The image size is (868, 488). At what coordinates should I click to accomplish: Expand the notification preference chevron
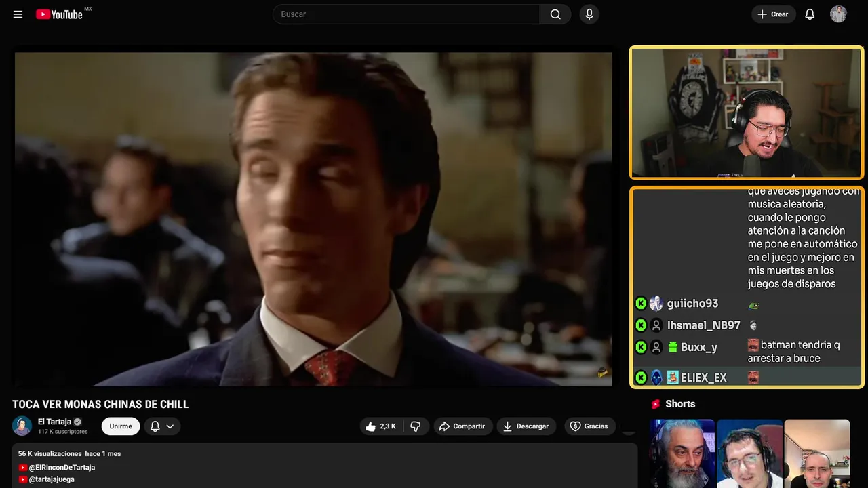click(x=170, y=426)
